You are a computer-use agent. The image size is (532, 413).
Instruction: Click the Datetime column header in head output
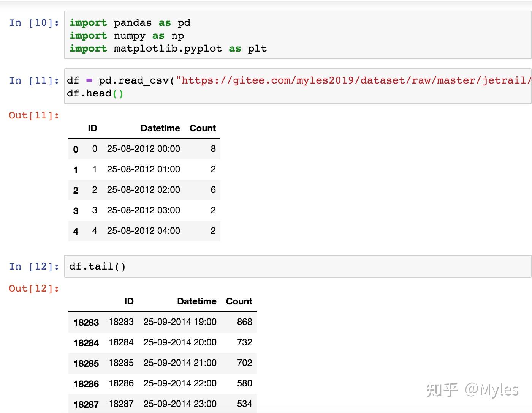pyautogui.click(x=160, y=128)
